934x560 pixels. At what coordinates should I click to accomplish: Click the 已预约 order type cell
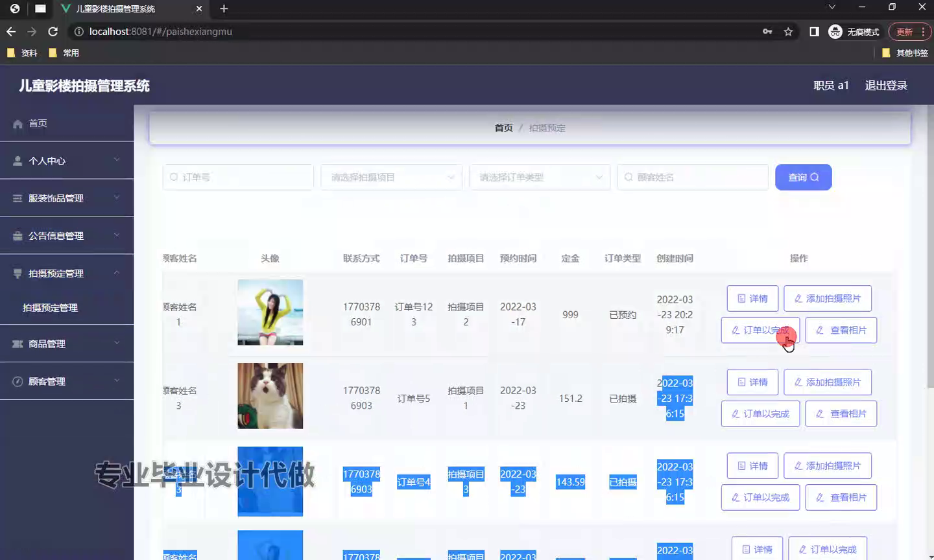(x=623, y=315)
